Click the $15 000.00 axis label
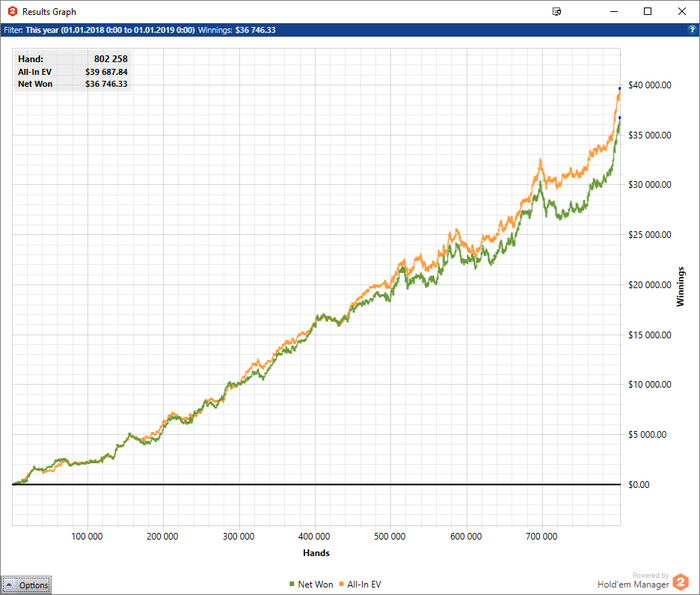The height and width of the screenshot is (595, 700). point(650,335)
